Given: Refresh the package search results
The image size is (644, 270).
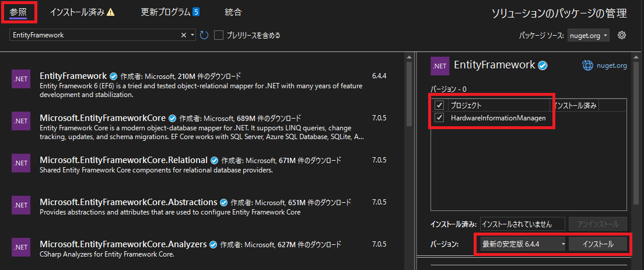Looking at the screenshot, I should pyautogui.click(x=204, y=35).
